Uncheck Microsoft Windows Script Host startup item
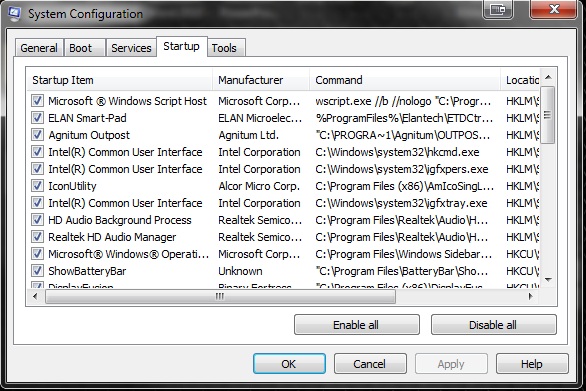This screenshot has height=391, width=586. (37, 101)
